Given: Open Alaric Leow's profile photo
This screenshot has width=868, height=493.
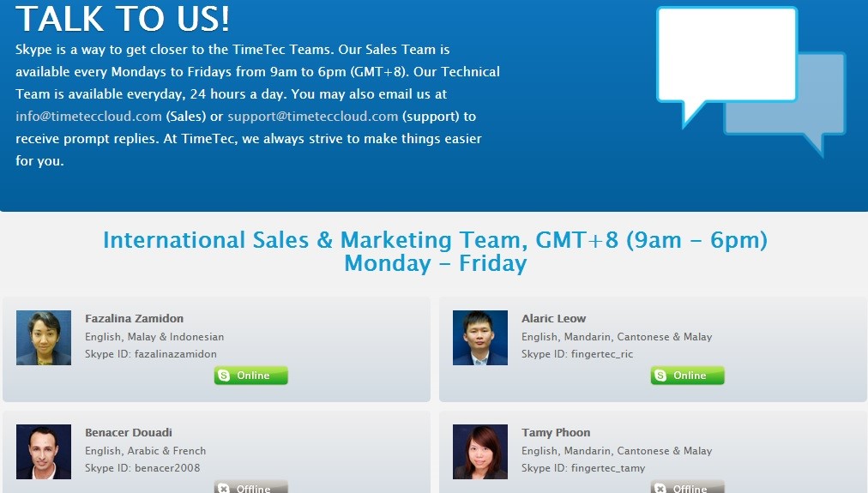Looking at the screenshot, I should (480, 338).
